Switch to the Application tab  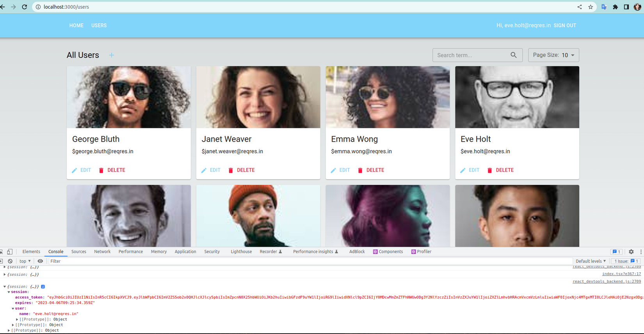pos(185,252)
